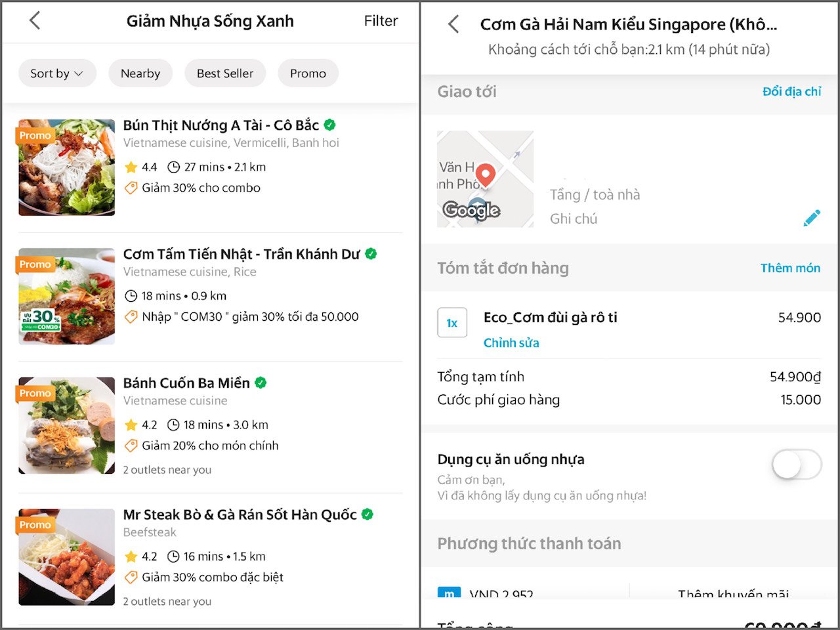Open the Sort by dropdown
Screen dimensions: 840x630
(x=56, y=73)
